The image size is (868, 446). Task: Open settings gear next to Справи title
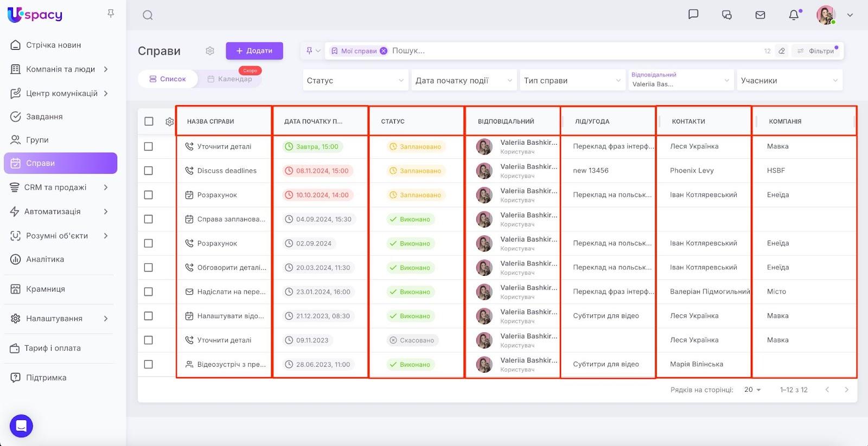tap(210, 51)
